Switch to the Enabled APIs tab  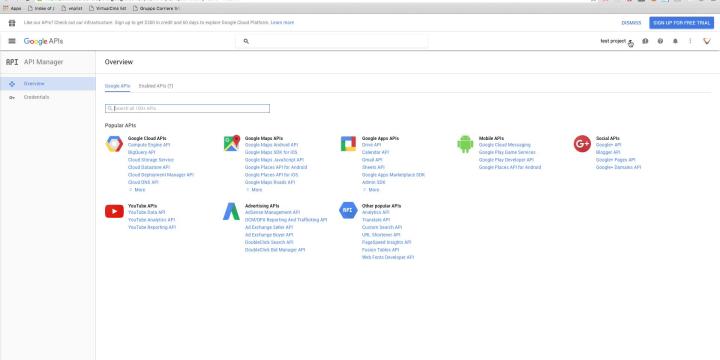(156, 86)
